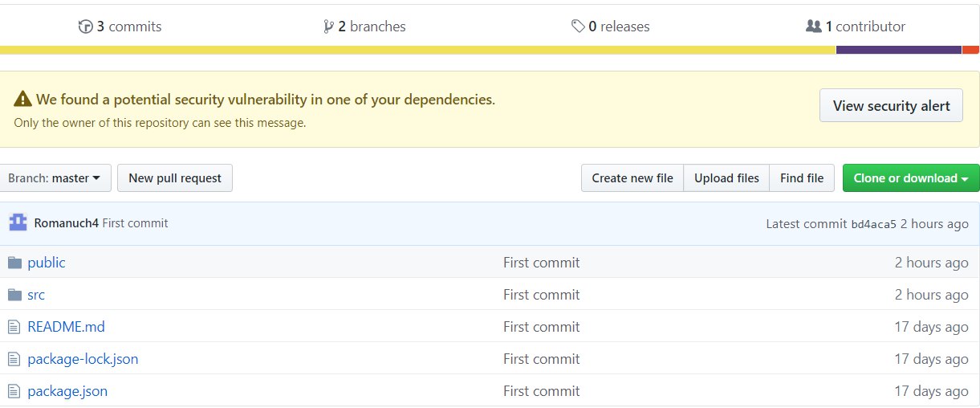Click the src folder icon
The width and height of the screenshot is (980, 408).
14,295
